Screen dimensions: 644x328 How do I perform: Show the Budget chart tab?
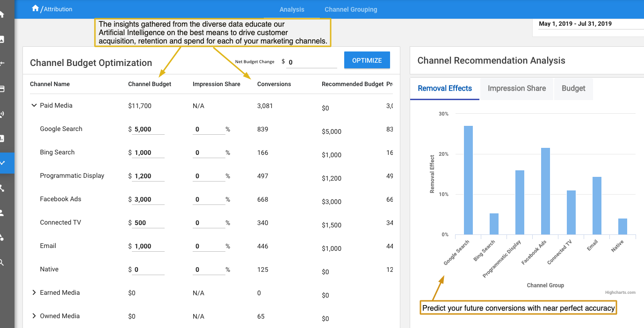point(573,88)
